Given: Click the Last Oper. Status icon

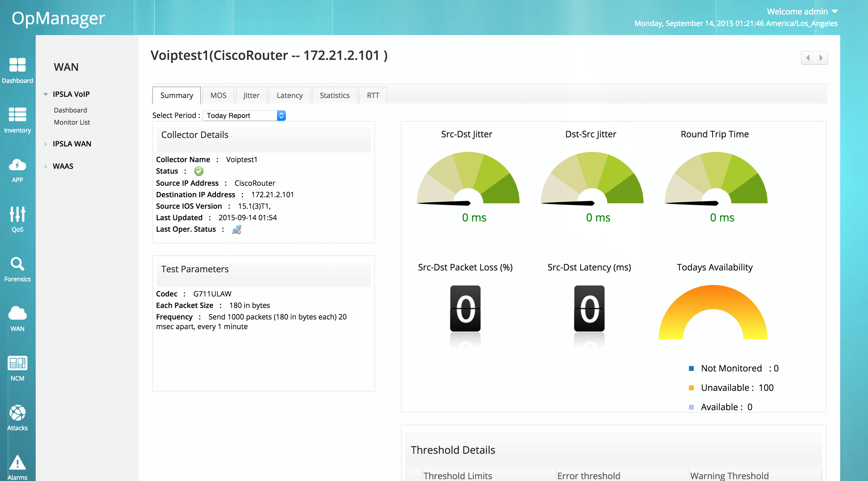Looking at the screenshot, I should (x=236, y=230).
